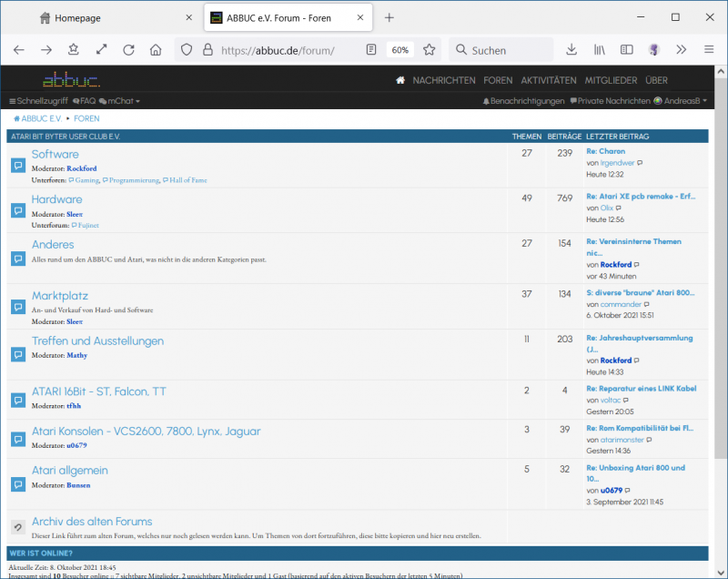Screen dimensions: 728x579
Task: Open the AndreasB user account dropdown
Action: [x=680, y=101]
